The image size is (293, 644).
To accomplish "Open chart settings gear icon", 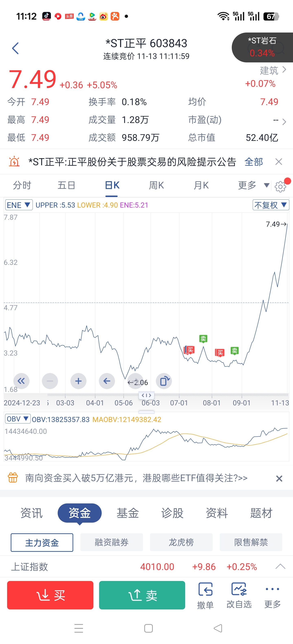I will tap(280, 186).
